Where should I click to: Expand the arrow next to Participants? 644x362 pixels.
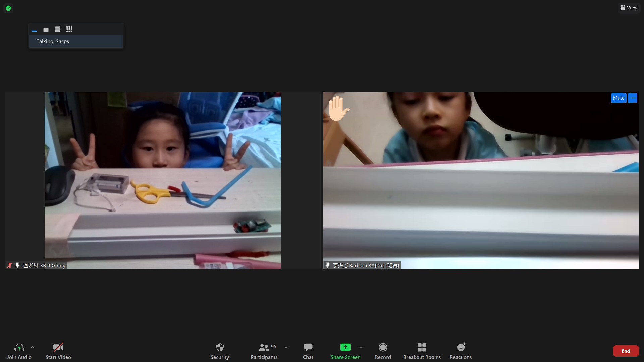(x=286, y=347)
